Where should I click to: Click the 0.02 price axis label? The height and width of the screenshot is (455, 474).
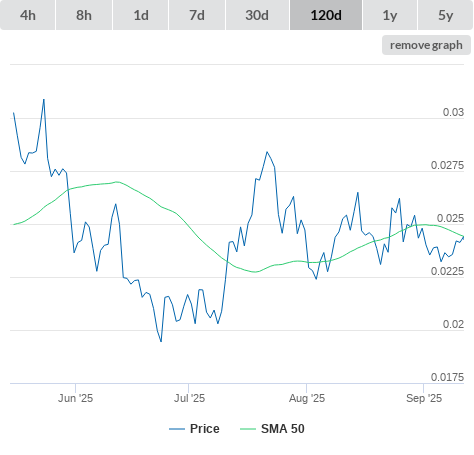click(453, 324)
